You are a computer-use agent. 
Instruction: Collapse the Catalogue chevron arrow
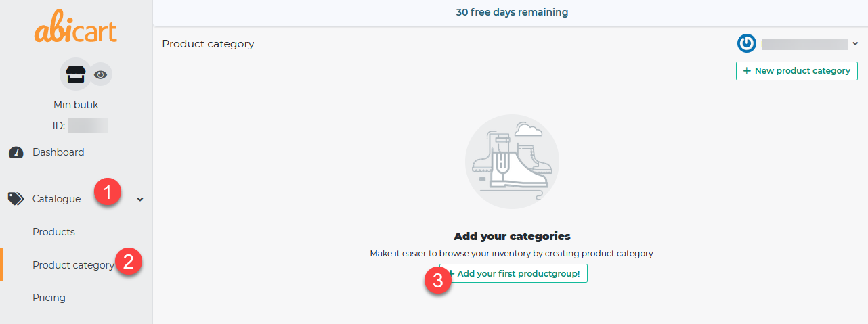coord(140,200)
